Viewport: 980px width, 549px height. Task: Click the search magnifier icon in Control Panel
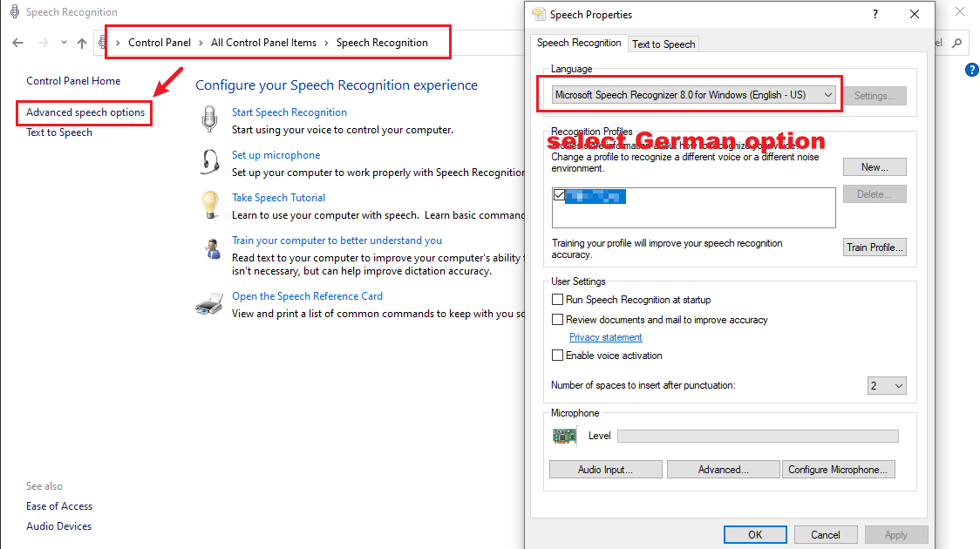956,43
